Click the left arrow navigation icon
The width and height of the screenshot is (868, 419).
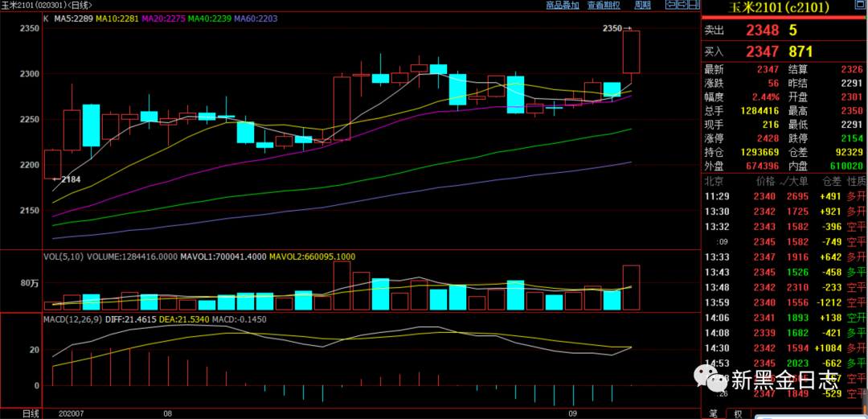click(x=671, y=5)
